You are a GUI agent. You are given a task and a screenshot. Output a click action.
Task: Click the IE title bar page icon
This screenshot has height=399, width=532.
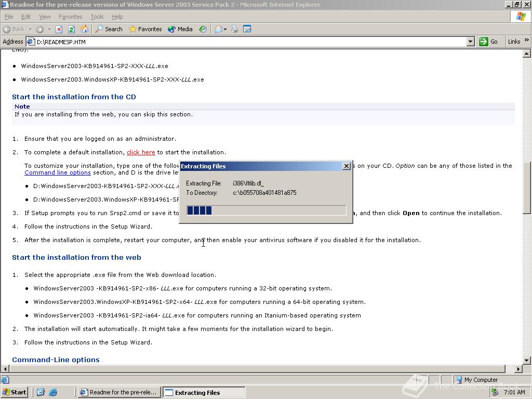pyautogui.click(x=5, y=5)
